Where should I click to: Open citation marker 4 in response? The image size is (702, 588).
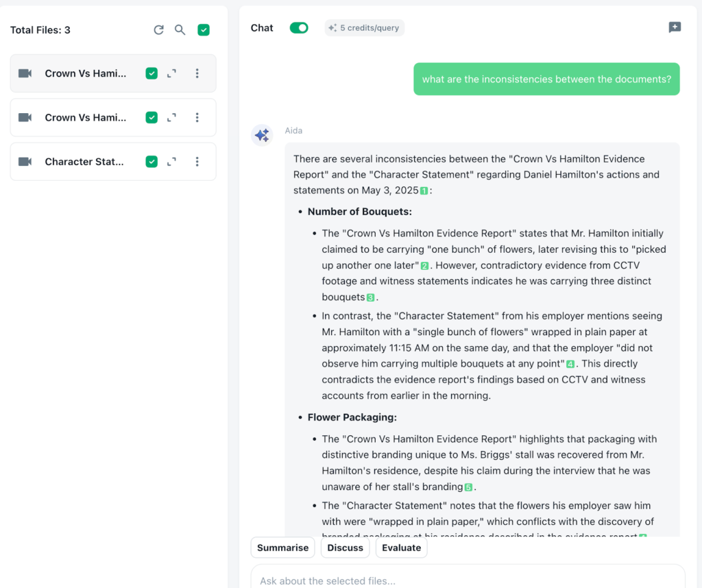point(570,364)
